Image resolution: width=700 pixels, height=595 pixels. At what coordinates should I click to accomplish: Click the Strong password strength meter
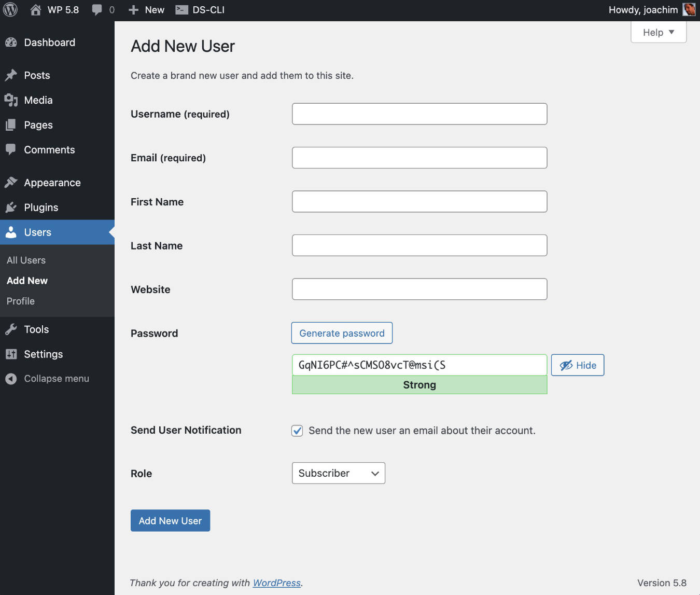pos(419,385)
